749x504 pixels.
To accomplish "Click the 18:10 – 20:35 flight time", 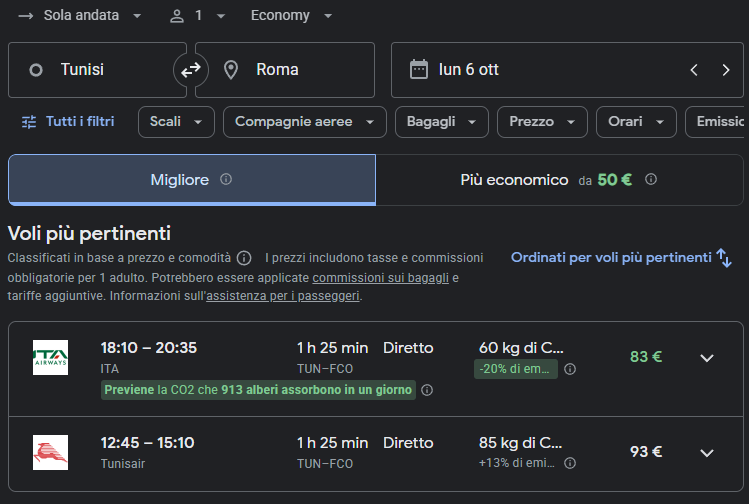I will [x=149, y=348].
